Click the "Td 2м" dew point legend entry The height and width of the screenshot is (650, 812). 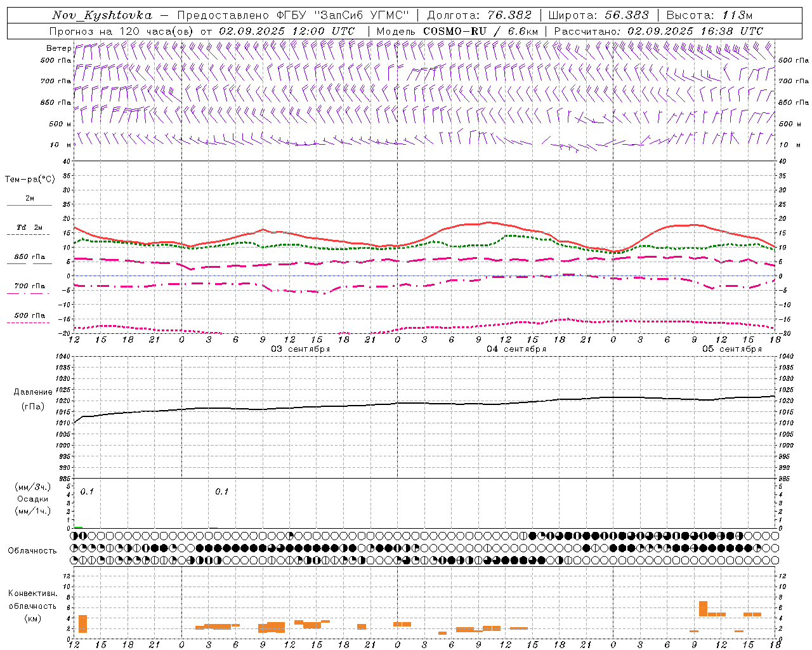(x=29, y=227)
